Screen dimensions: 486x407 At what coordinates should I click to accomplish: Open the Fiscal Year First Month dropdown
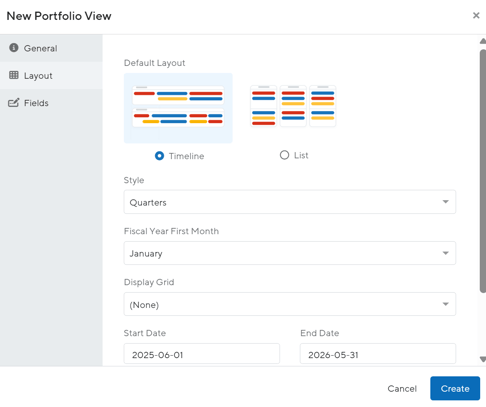[290, 253]
